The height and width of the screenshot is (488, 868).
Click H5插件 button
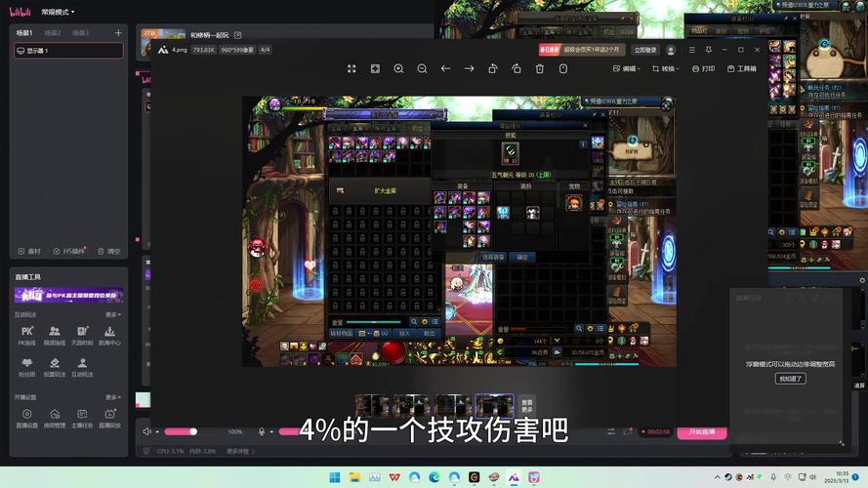(68, 251)
